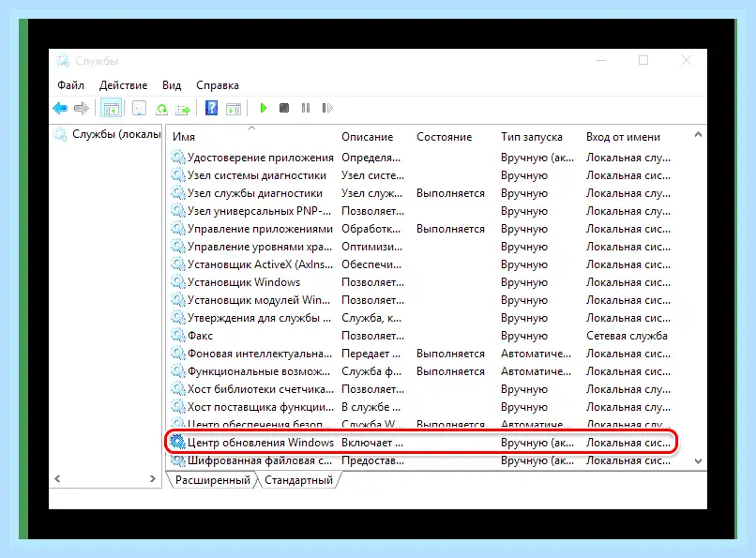Open the Действие menu

(x=124, y=85)
